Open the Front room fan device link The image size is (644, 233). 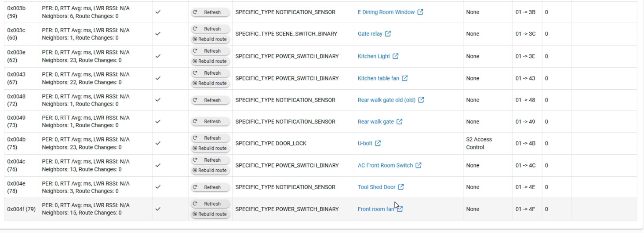coord(376,209)
